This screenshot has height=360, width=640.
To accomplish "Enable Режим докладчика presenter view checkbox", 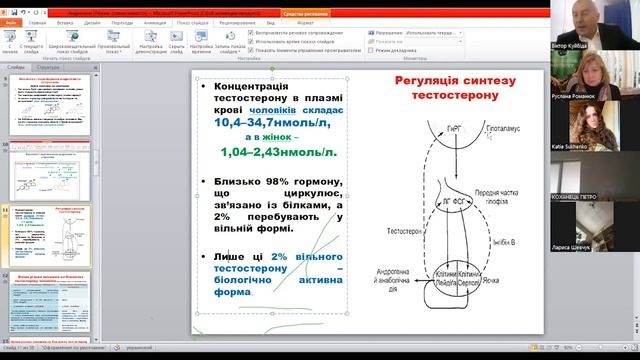I will (371, 51).
